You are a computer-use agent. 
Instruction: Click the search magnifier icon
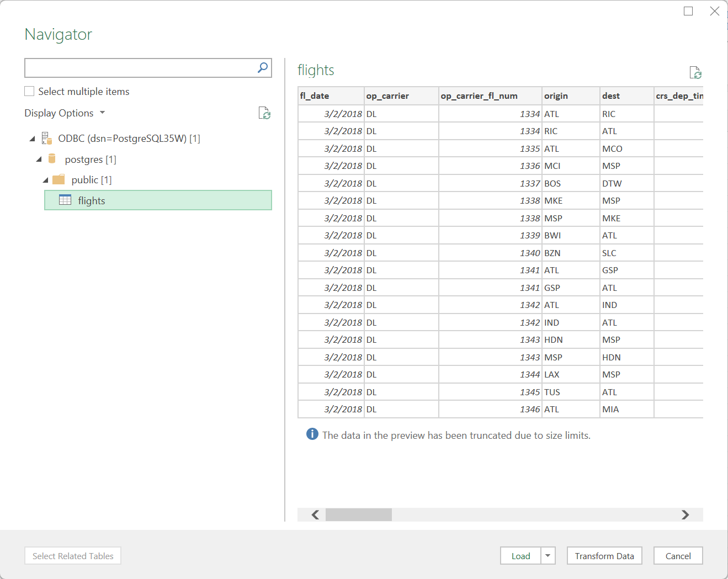click(262, 67)
